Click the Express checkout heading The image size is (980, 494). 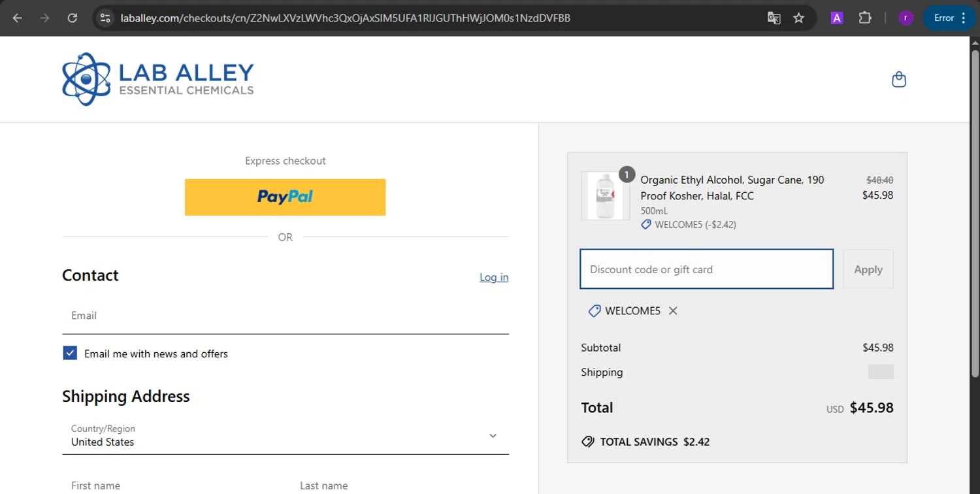[x=286, y=161]
